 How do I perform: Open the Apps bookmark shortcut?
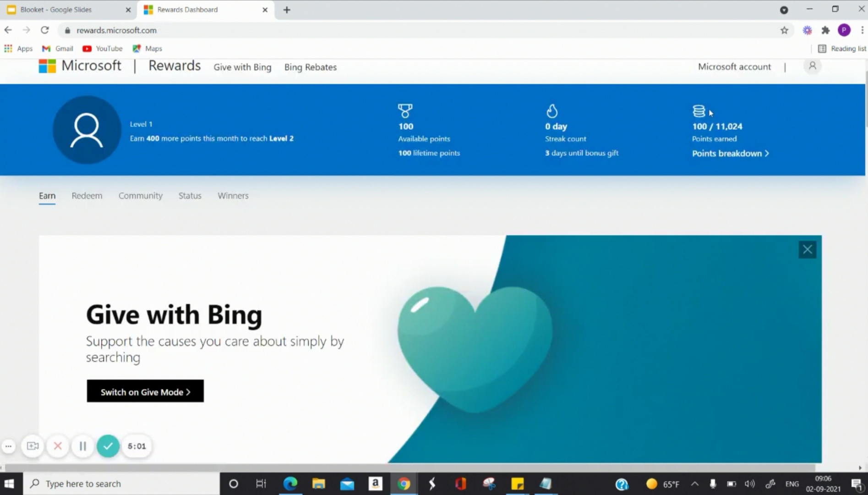(18, 49)
